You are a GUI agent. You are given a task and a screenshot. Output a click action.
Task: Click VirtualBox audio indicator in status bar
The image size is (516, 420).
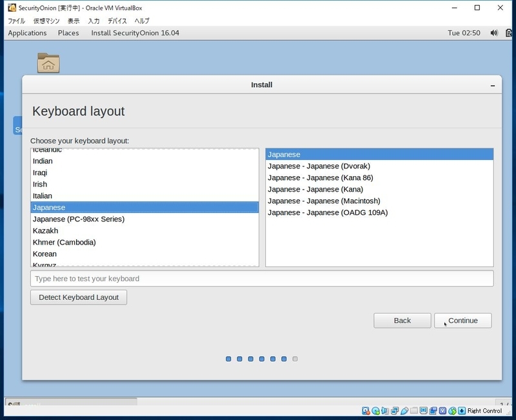(x=385, y=410)
